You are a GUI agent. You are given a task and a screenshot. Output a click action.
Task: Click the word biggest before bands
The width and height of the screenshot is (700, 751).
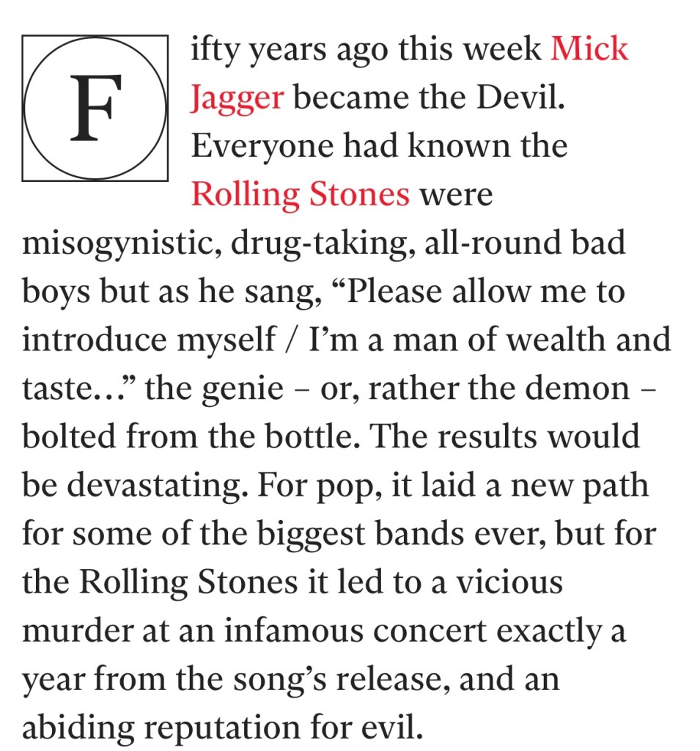(x=312, y=535)
